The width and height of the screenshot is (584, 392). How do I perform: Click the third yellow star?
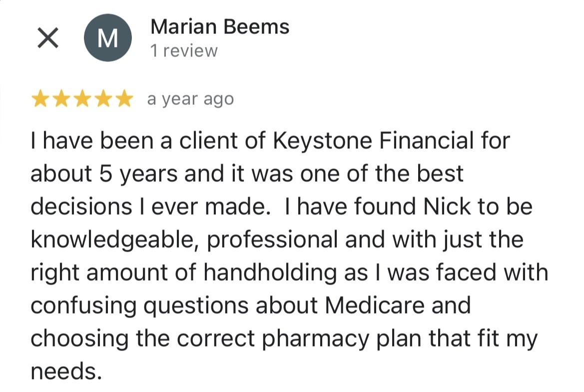pos(82,100)
